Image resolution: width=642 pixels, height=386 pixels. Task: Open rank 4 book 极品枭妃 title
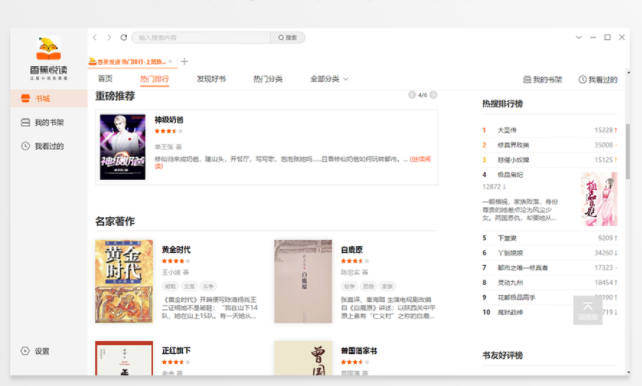(510, 174)
